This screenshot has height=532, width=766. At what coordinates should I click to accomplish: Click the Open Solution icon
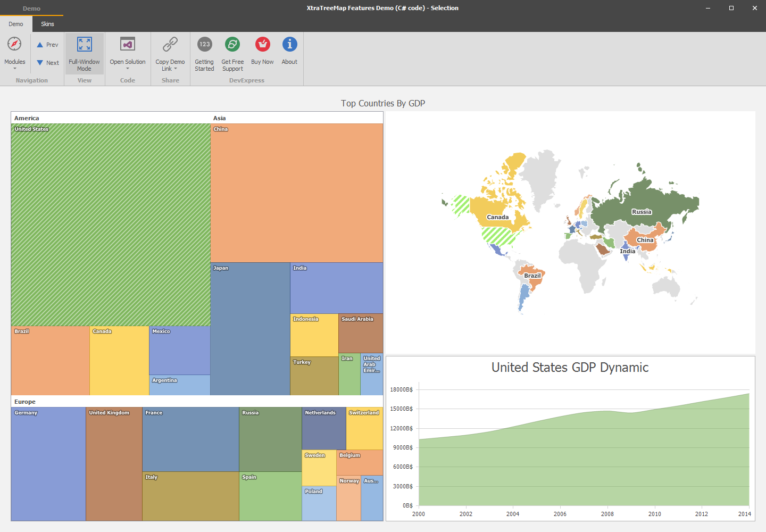pyautogui.click(x=128, y=45)
